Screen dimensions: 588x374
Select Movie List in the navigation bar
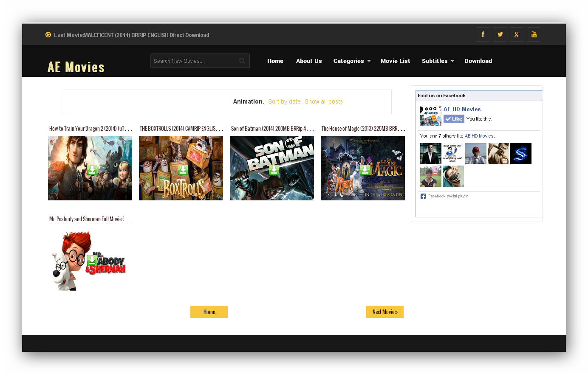pyautogui.click(x=395, y=61)
